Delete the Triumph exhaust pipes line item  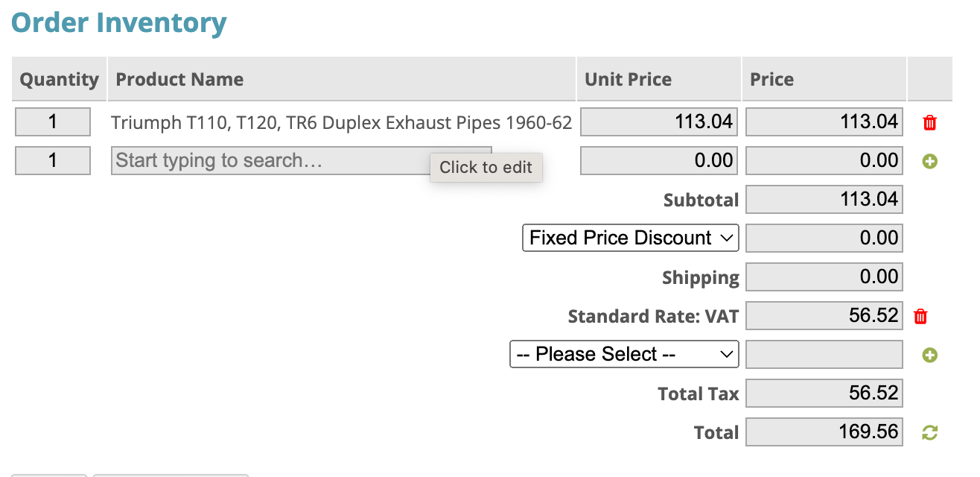pos(929,123)
